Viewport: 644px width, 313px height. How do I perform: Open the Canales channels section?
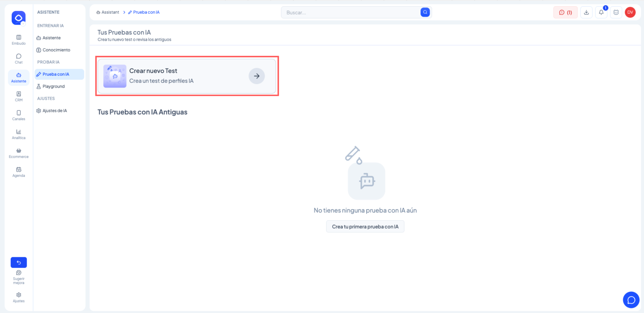[x=18, y=115]
